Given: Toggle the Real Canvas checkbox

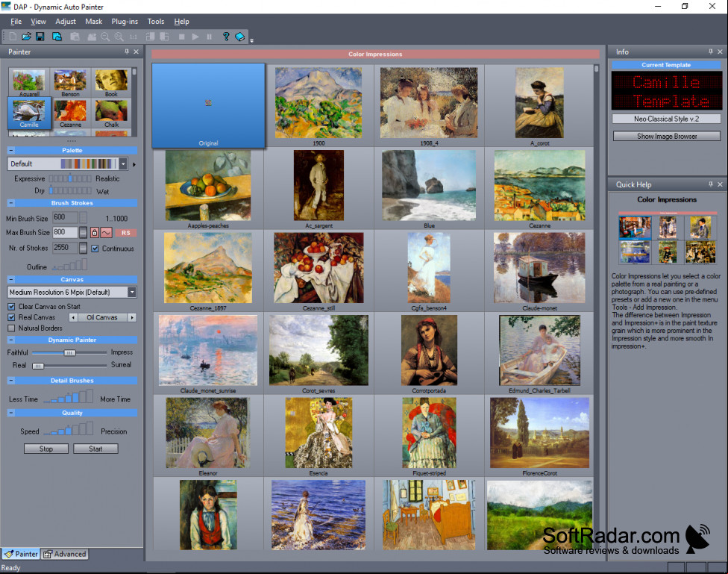Looking at the screenshot, I should tap(12, 317).
